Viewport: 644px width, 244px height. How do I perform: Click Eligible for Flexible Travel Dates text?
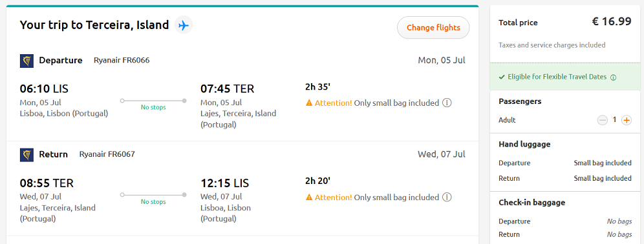tap(557, 77)
